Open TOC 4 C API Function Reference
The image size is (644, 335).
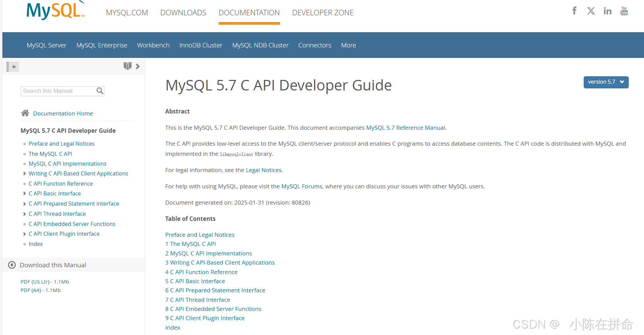point(201,272)
